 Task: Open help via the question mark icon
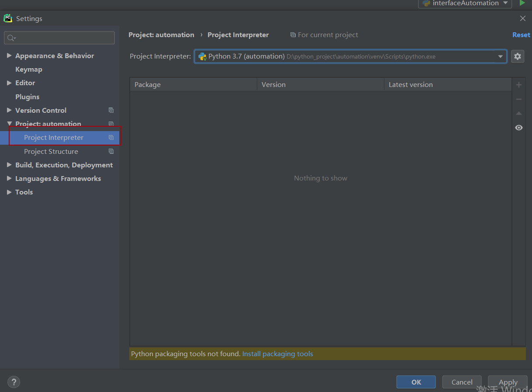click(x=14, y=382)
